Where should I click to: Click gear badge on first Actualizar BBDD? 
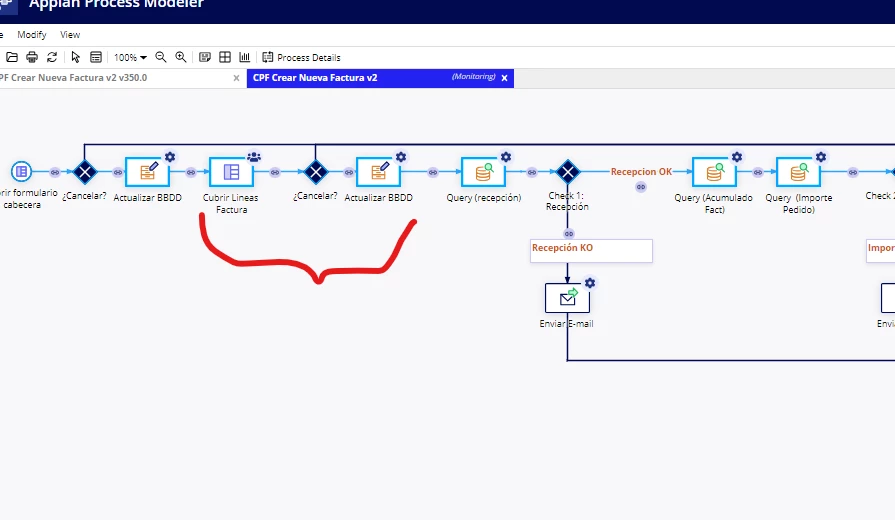[x=170, y=157]
